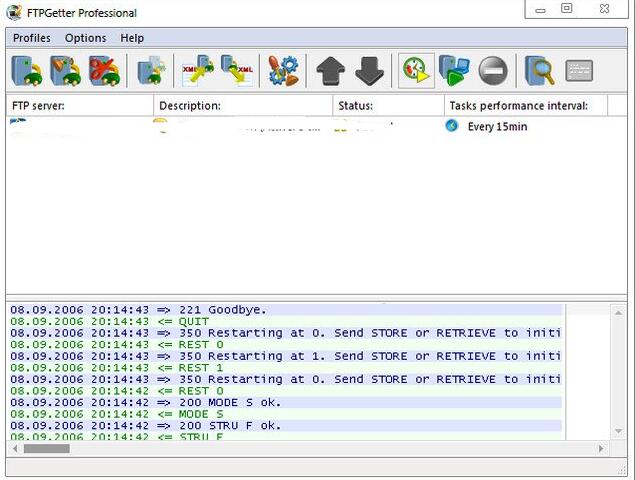The image size is (636, 480).
Task: Click the blue clock icon beside Every 15min
Action: click(451, 126)
